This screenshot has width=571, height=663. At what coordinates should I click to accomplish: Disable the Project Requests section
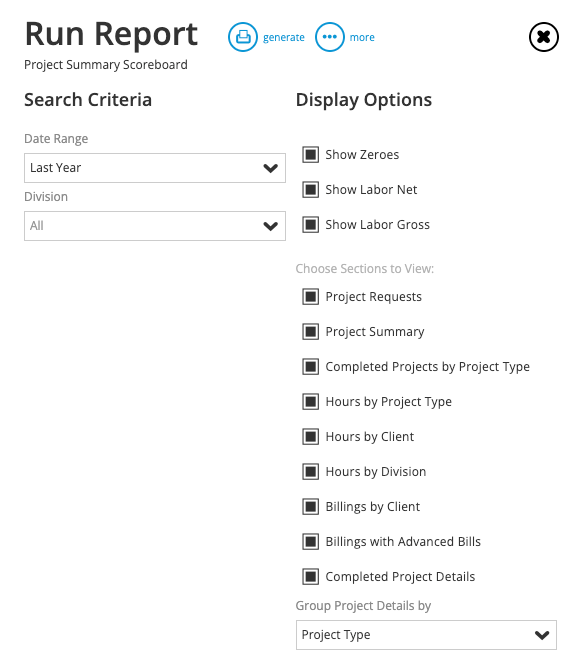tap(310, 297)
